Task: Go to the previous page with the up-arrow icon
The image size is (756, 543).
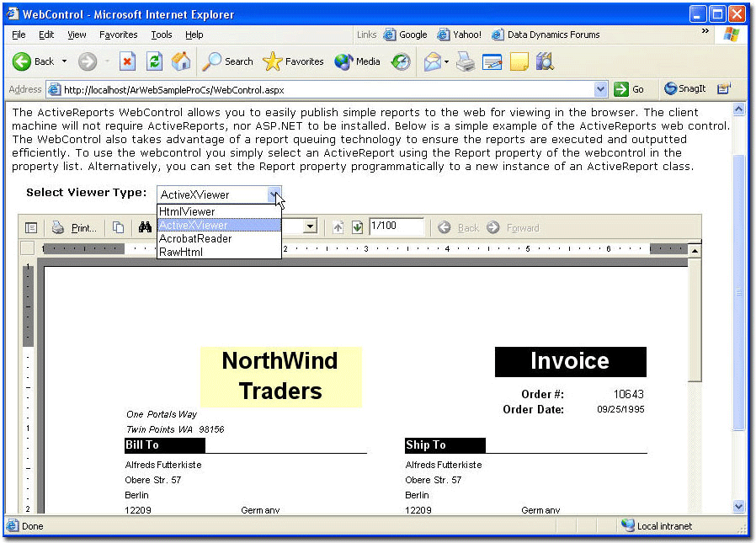Action: (339, 226)
